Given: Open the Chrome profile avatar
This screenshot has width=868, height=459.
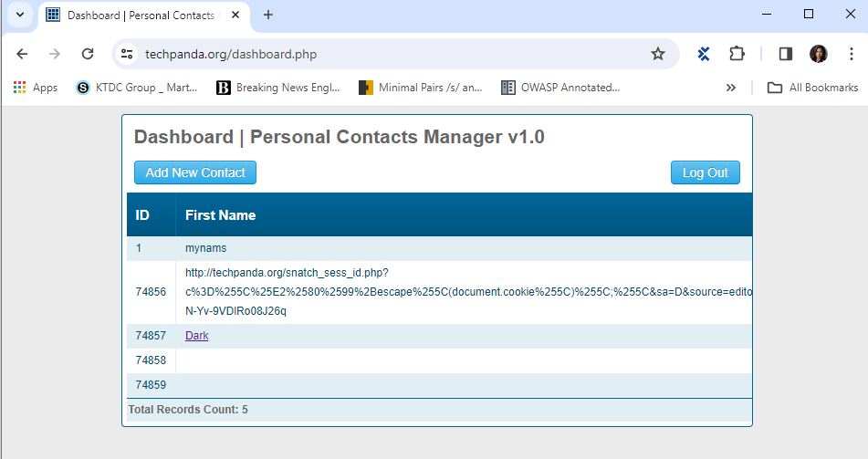Looking at the screenshot, I should [818, 54].
